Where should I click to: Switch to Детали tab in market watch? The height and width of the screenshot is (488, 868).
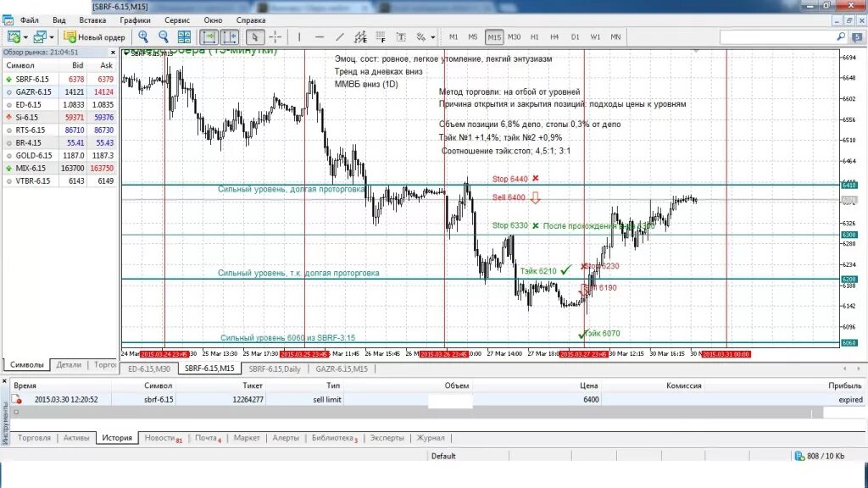tap(69, 364)
